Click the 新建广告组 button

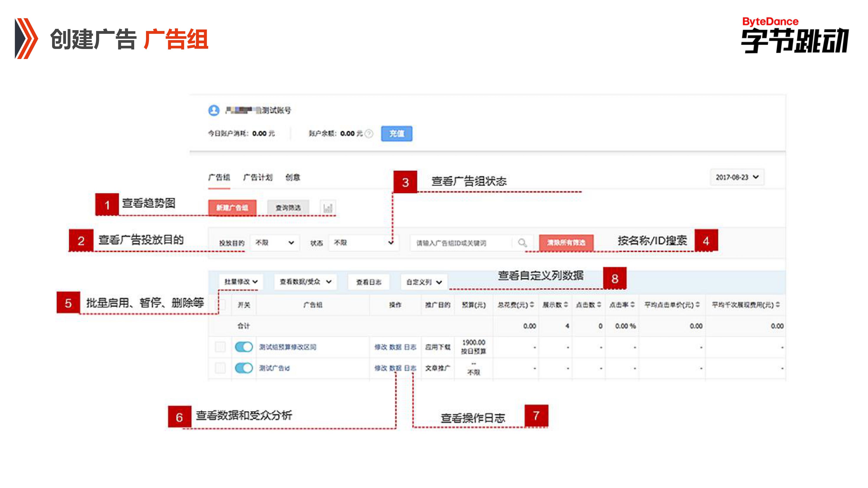232,208
